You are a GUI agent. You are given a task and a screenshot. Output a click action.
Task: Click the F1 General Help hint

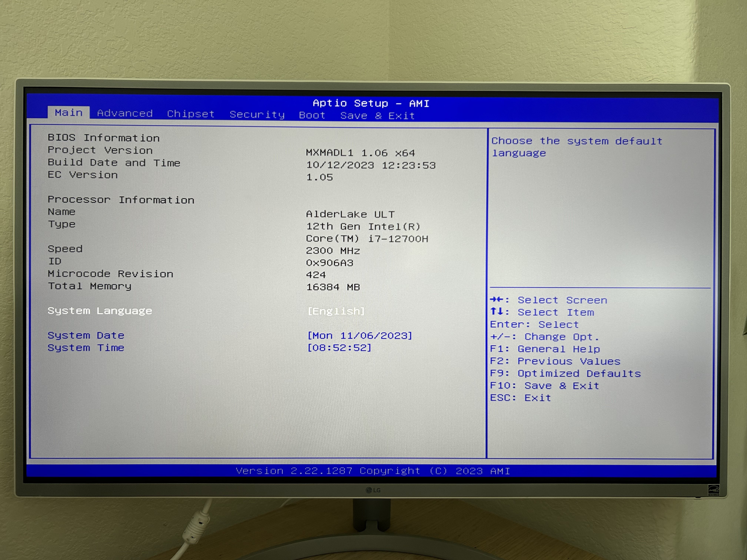[x=544, y=349]
